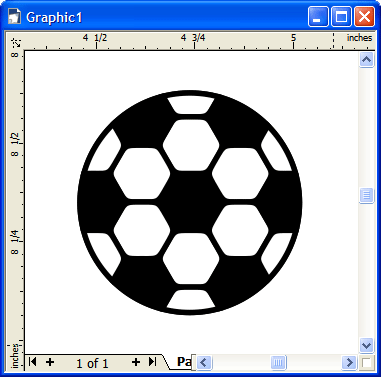The image size is (381, 377).
Task: Open the Graphic1 document icon menu
Action: pyautogui.click(x=14, y=17)
